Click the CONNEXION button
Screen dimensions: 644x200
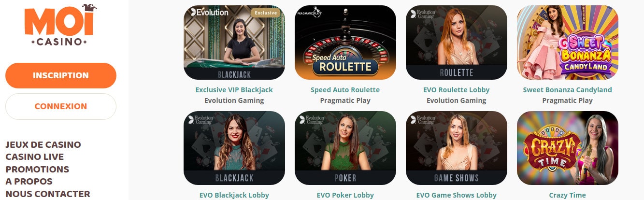point(61,106)
